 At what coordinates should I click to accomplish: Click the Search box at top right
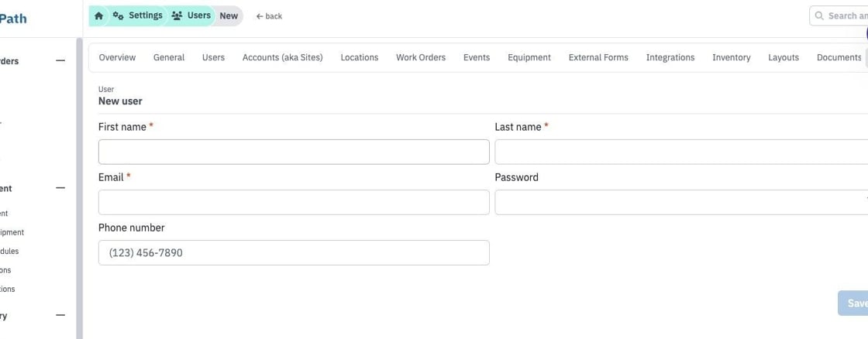click(839, 16)
